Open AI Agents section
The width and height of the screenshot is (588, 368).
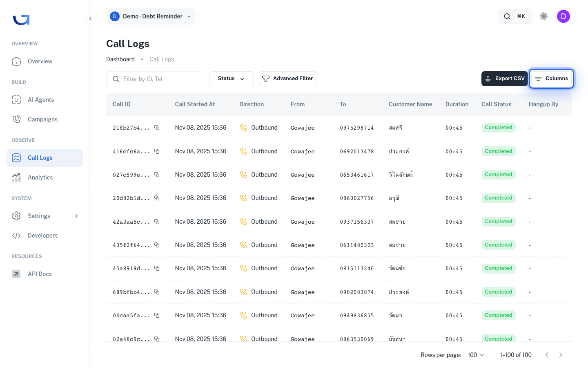coord(45,100)
